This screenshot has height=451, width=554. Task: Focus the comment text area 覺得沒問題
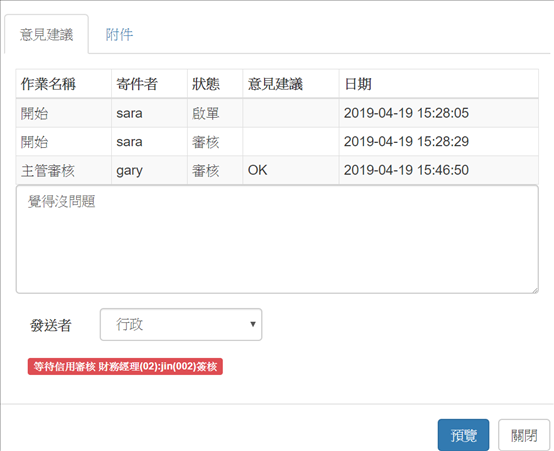(x=277, y=239)
